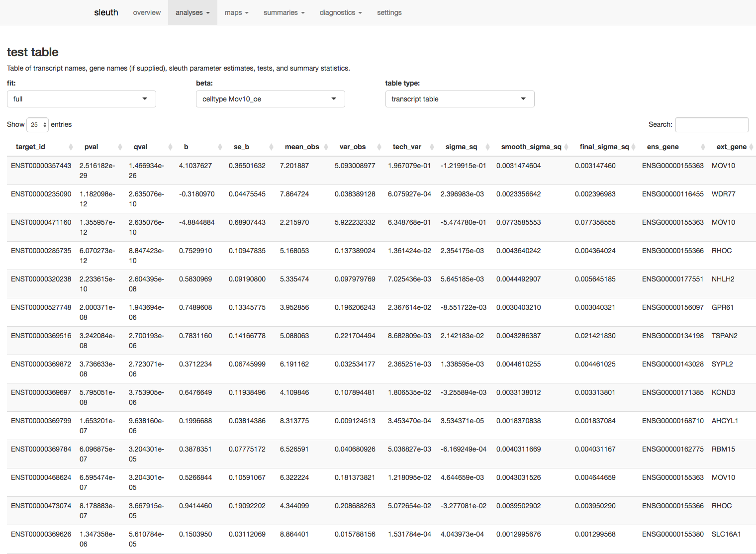Screen dimensions: 756x554
Task: Click mean_obs value 8.864401
Action: (x=294, y=534)
